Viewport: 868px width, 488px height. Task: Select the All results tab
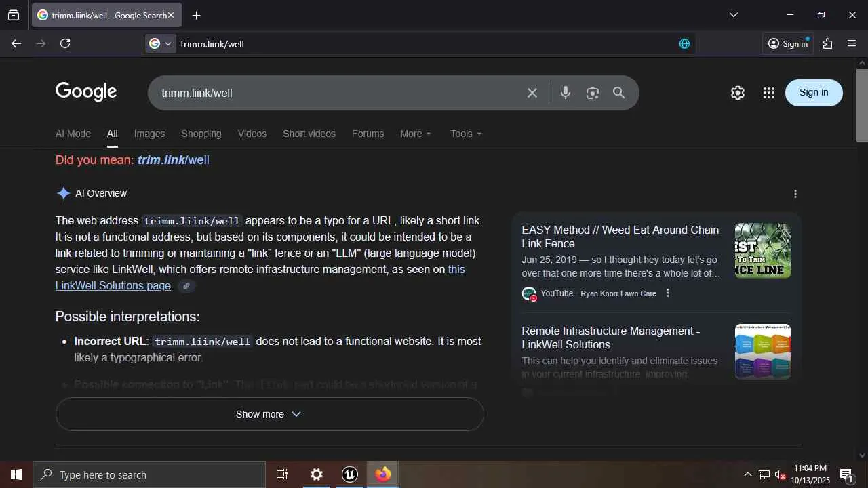coord(113,134)
